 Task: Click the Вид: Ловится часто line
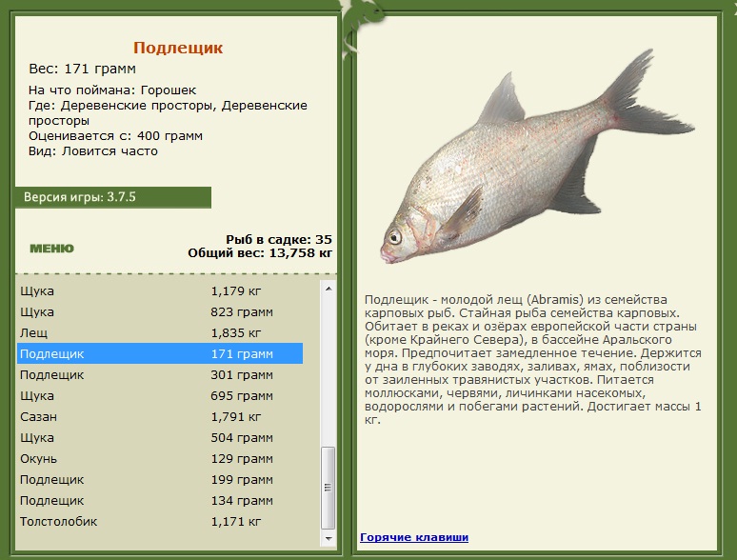[93, 150]
